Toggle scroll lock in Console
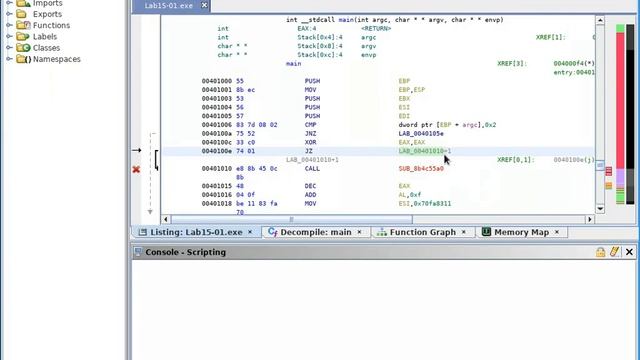Viewport: 640px width, 360px height. click(x=600, y=252)
